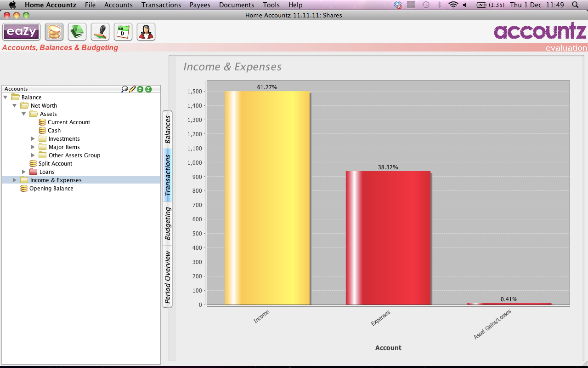The width and height of the screenshot is (588, 368).
Task: Collapse the Assets folder arrow
Action: tap(24, 114)
